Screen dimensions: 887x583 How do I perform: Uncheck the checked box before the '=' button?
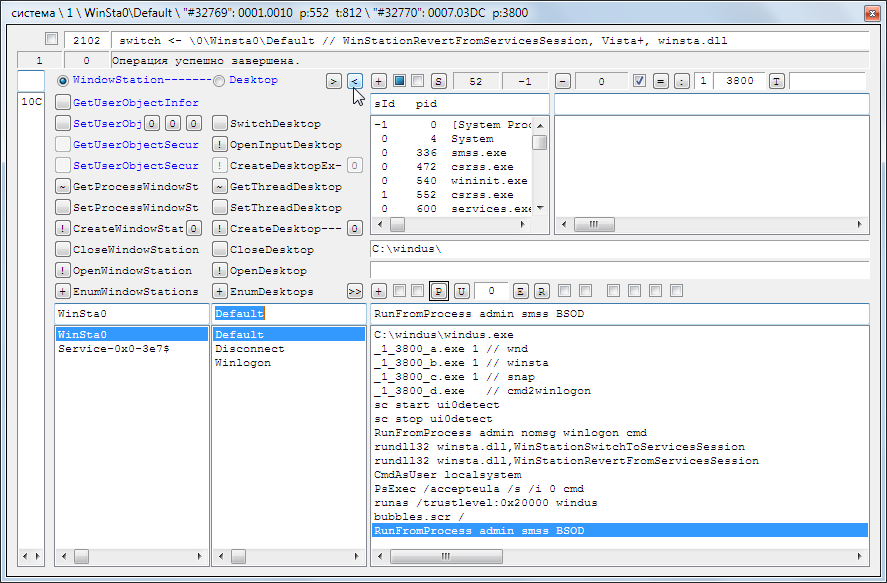click(x=640, y=81)
